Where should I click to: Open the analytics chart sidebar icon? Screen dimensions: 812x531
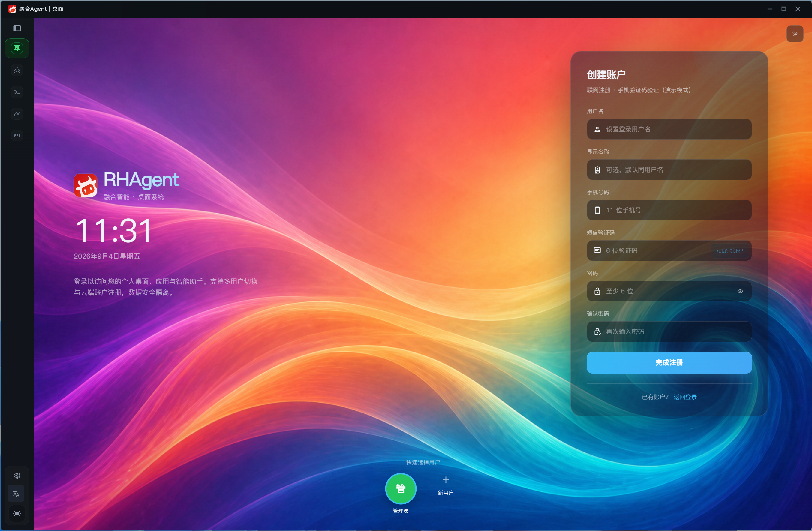tap(17, 114)
